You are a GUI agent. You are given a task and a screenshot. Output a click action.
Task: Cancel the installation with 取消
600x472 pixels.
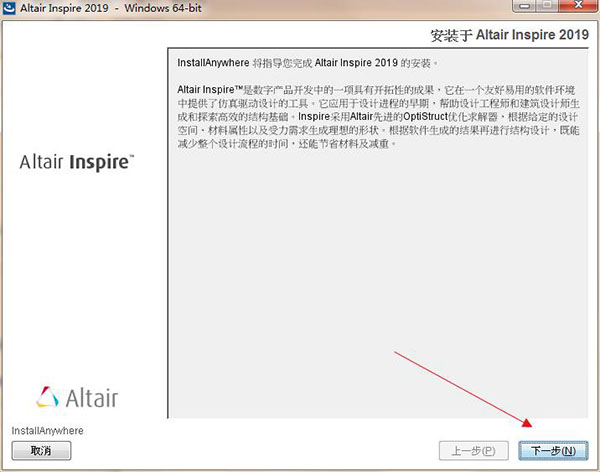[x=41, y=451]
